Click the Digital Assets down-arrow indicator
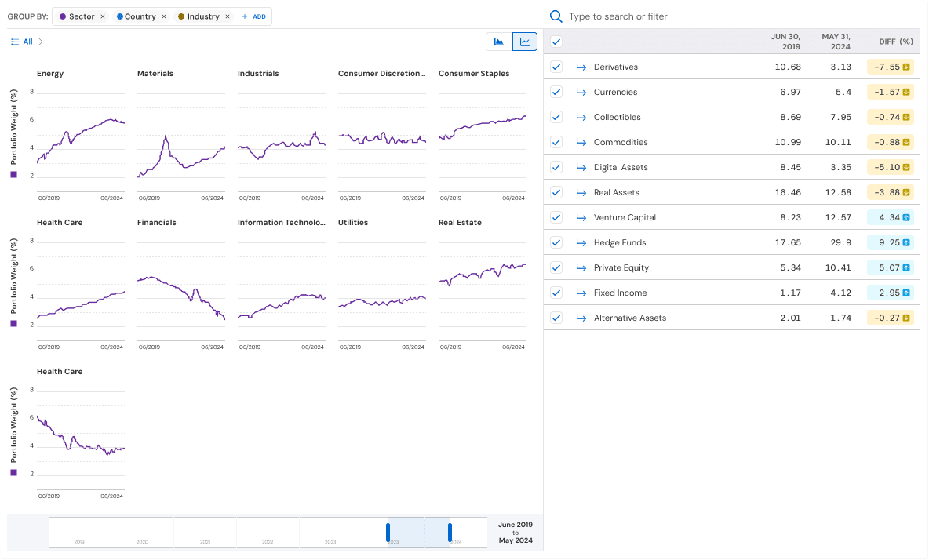The height and width of the screenshot is (560, 929). pyautogui.click(x=905, y=167)
